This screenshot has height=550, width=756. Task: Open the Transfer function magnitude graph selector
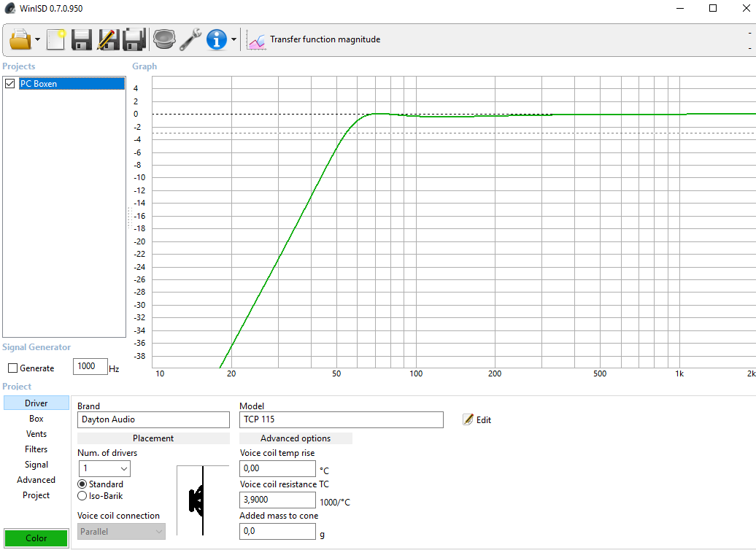pyautogui.click(x=313, y=39)
